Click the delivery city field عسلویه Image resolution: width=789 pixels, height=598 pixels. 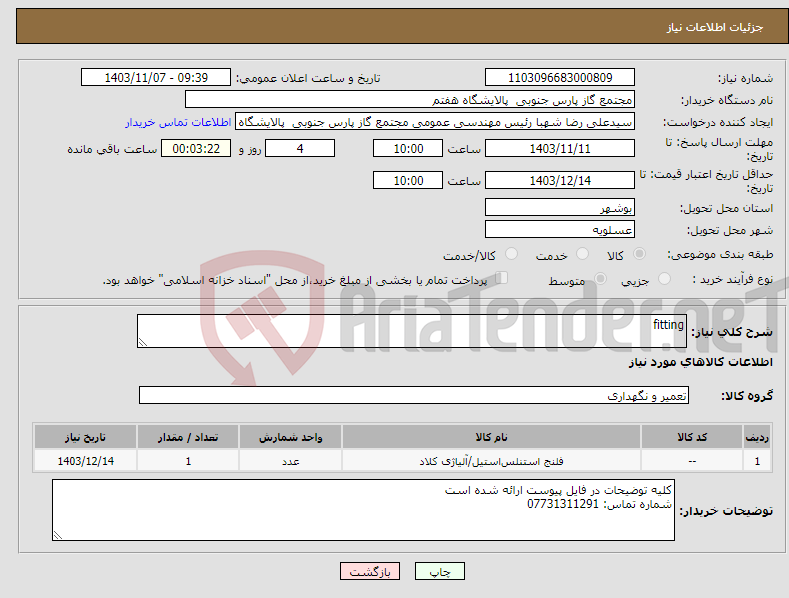[560, 230]
